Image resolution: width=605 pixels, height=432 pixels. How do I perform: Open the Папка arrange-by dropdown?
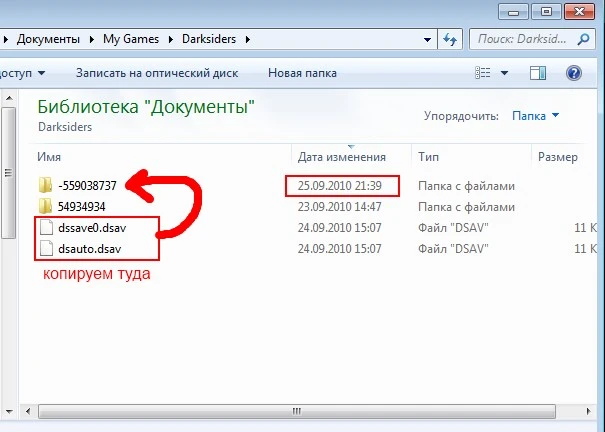pyautogui.click(x=536, y=115)
